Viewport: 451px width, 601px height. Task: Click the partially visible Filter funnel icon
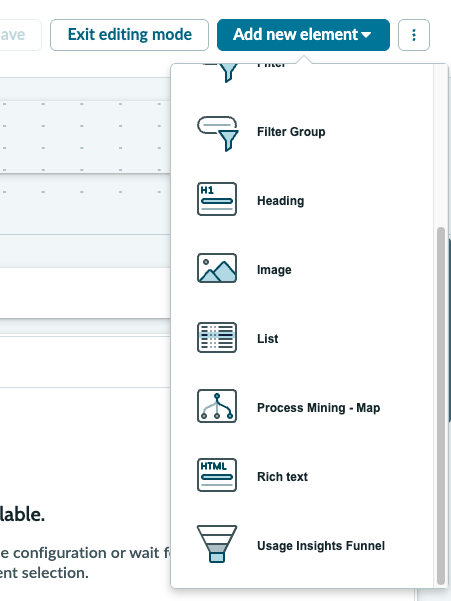point(222,73)
